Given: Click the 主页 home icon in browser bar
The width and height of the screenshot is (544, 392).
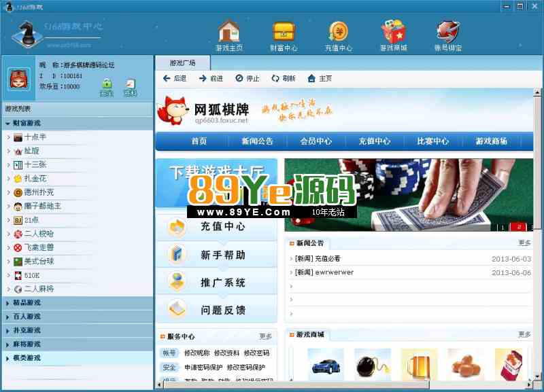Looking at the screenshot, I should (311, 78).
